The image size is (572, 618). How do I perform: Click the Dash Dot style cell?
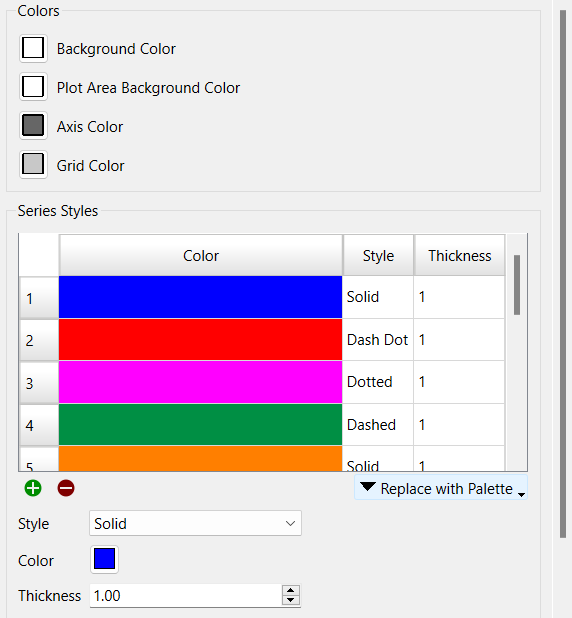(x=378, y=340)
